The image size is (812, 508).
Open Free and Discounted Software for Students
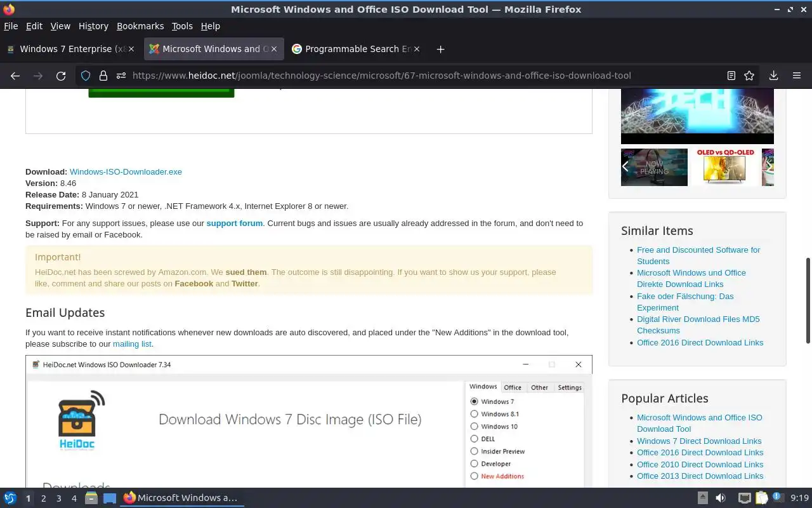tap(698, 256)
